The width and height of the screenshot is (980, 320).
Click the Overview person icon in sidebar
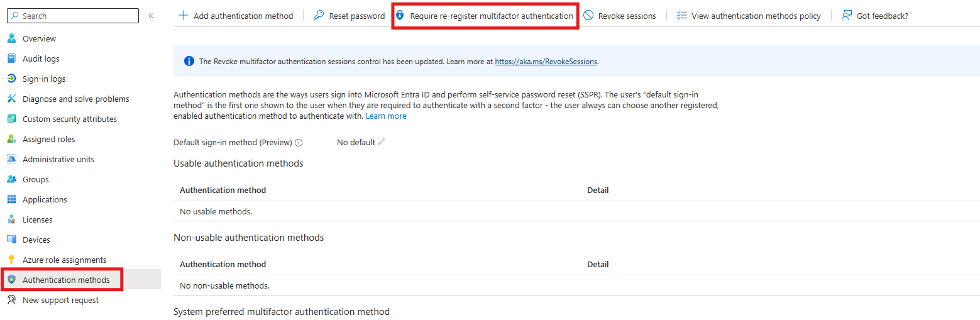click(11, 38)
